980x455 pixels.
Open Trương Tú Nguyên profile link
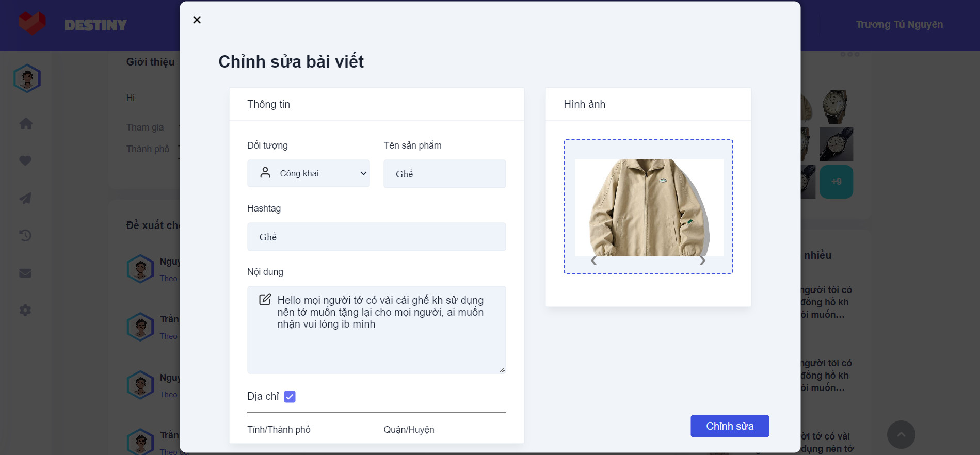point(899,24)
